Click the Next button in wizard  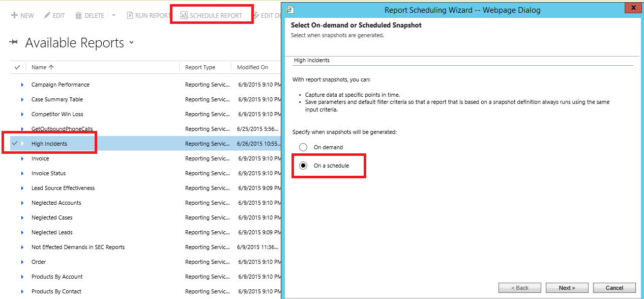[x=566, y=288]
